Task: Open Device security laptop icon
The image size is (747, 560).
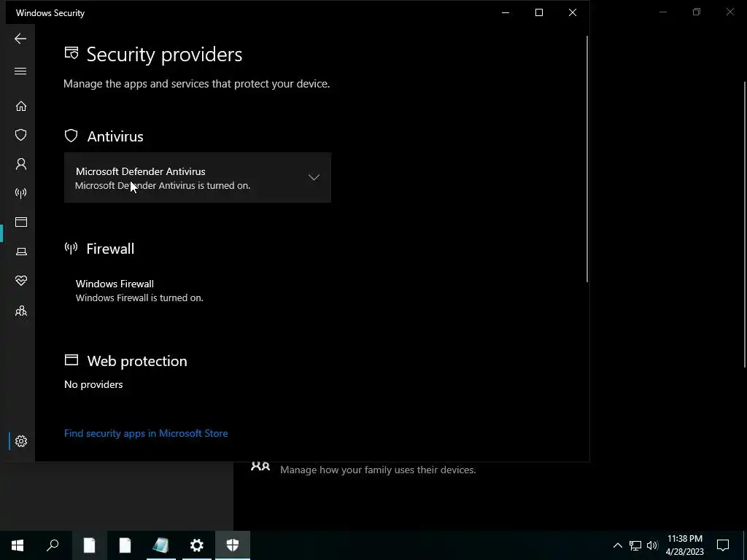Action: point(21,252)
